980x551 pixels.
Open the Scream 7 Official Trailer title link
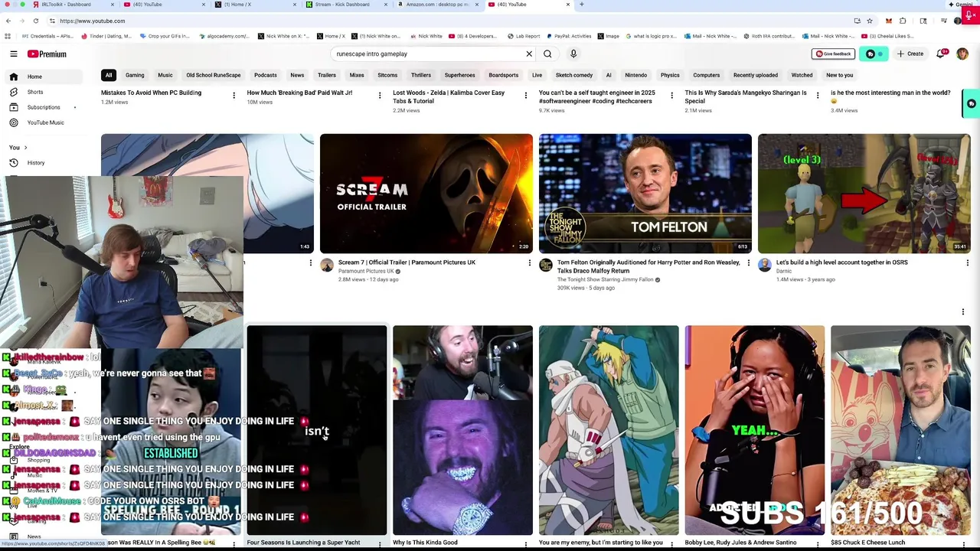pos(407,262)
